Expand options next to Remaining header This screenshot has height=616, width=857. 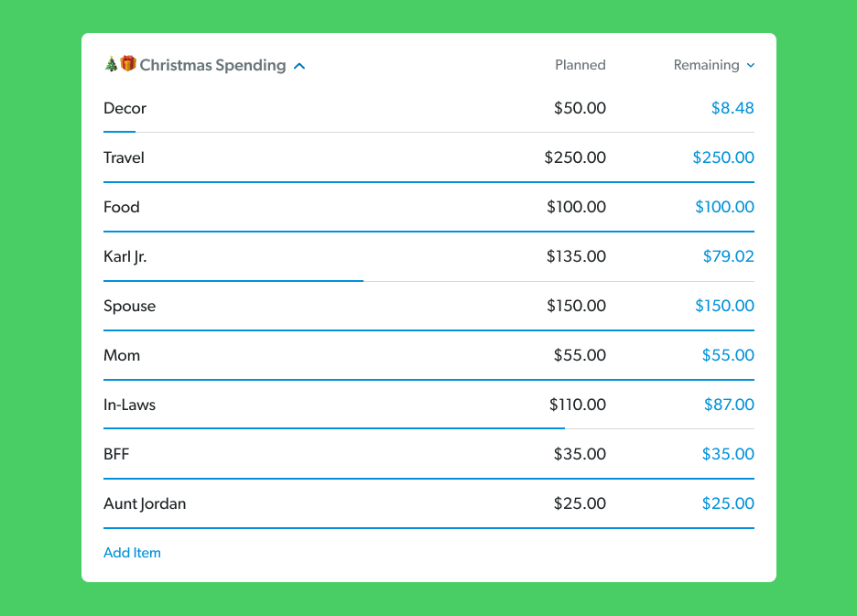[751, 65]
